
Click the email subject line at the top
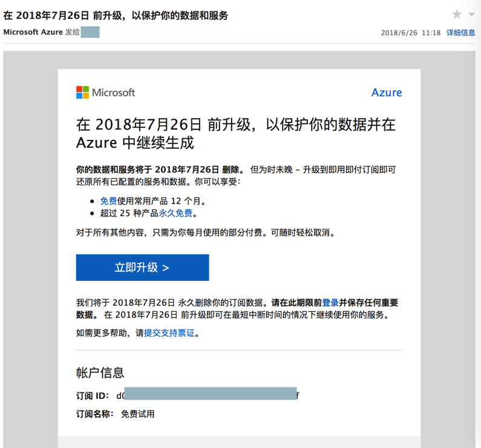pyautogui.click(x=116, y=15)
